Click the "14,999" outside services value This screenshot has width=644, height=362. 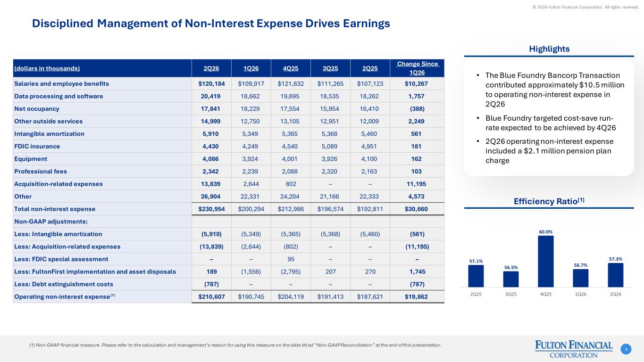[211, 121]
